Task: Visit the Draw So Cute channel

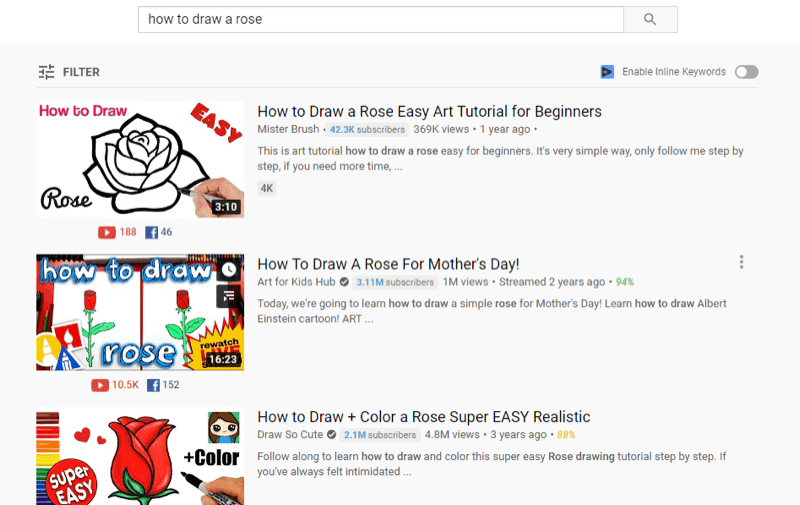Action: 290,435
